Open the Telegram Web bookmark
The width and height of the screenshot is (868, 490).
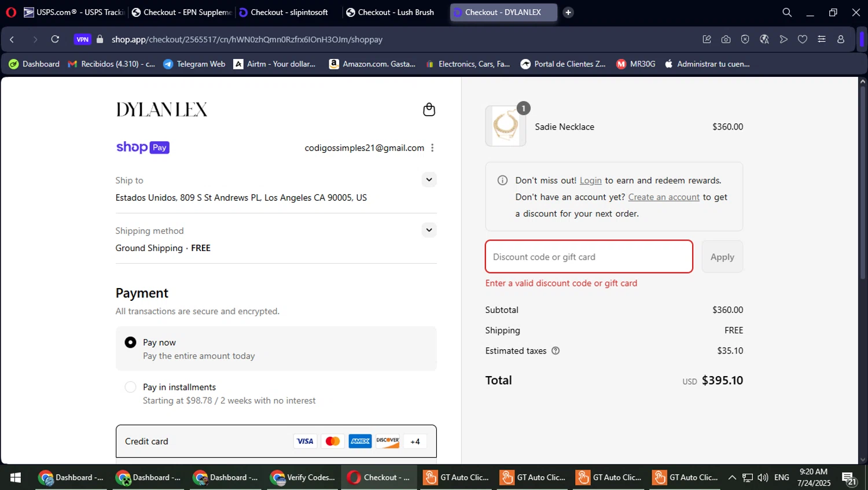coord(194,64)
